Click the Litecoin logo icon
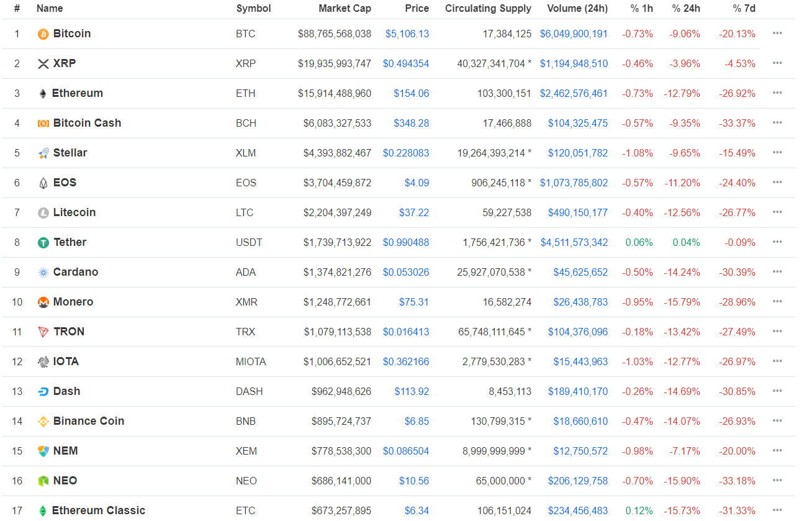The image size is (812, 521). pyautogui.click(x=43, y=212)
